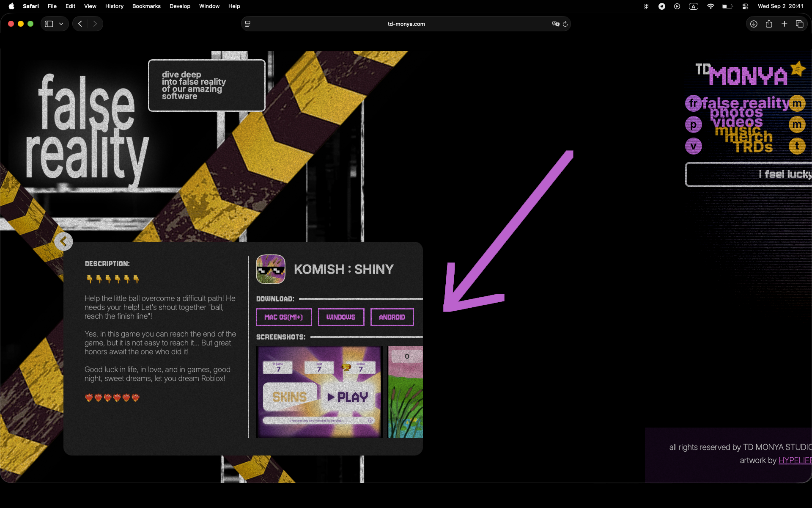The width and height of the screenshot is (812, 508).
Task: Open the Window menu
Action: (x=209, y=6)
